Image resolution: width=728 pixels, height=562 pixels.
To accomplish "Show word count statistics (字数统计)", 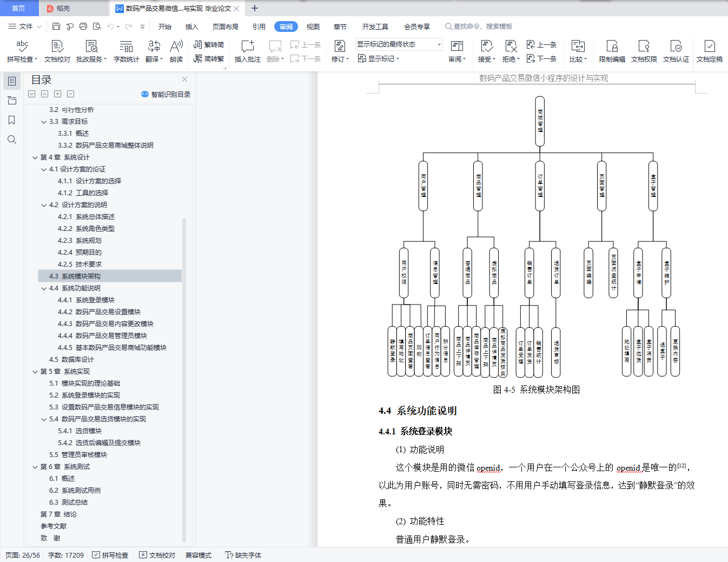I will pyautogui.click(x=126, y=51).
